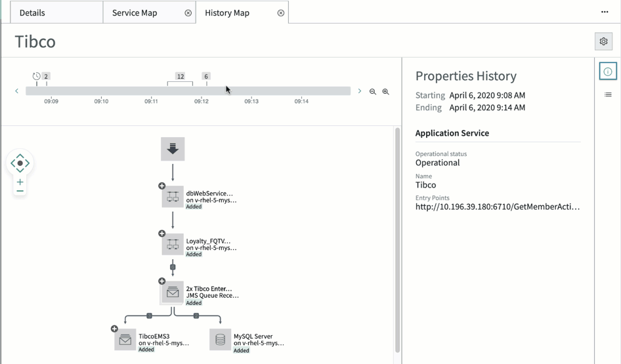621x364 pixels.
Task: Click the map vertical scrollbar
Action: pyautogui.click(x=398, y=240)
